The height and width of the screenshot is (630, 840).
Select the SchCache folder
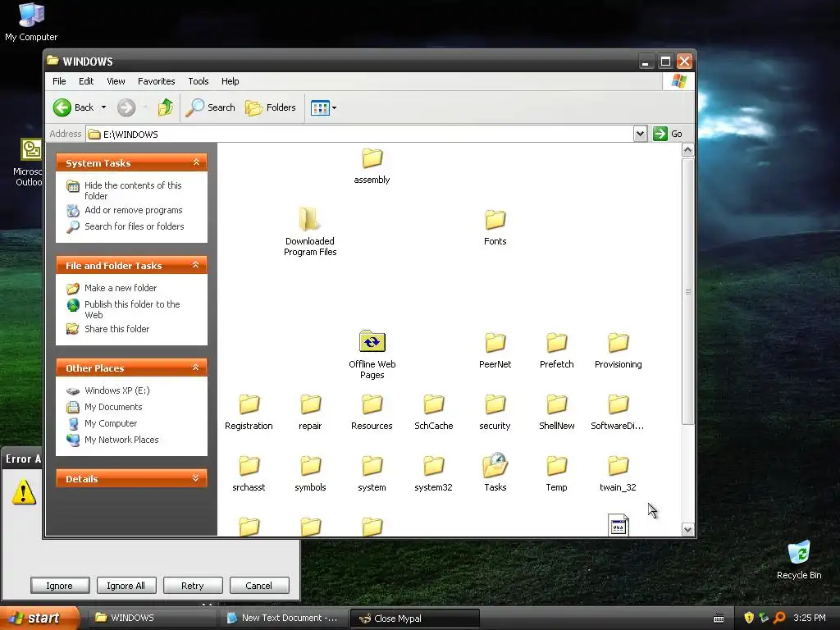pos(433,412)
